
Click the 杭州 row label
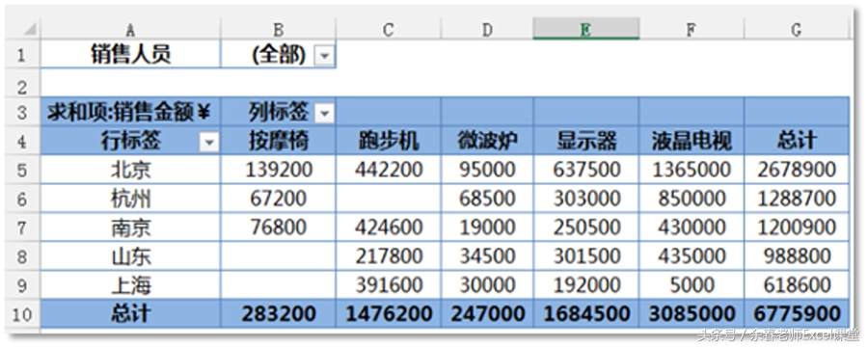(x=130, y=199)
